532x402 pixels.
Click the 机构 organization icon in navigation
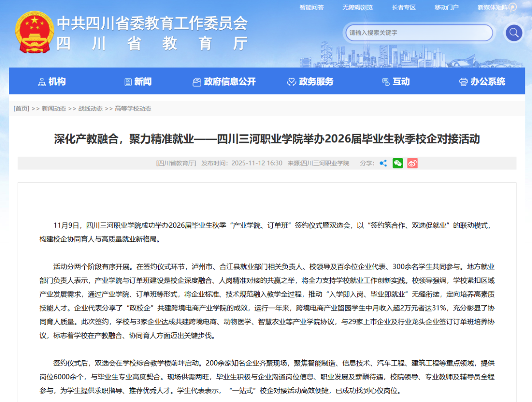(x=42, y=81)
